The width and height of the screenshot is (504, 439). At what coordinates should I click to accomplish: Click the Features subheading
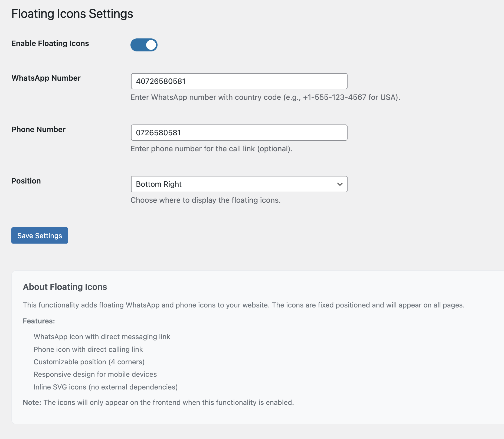(x=39, y=321)
